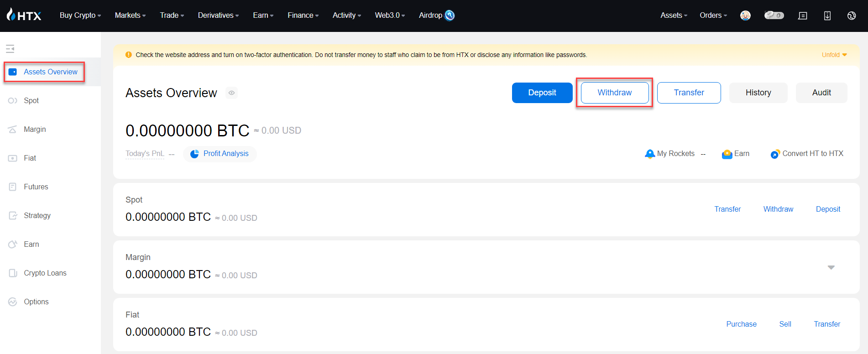
Task: Collapse the sidebar with the menu icon
Action: pyautogui.click(x=10, y=48)
